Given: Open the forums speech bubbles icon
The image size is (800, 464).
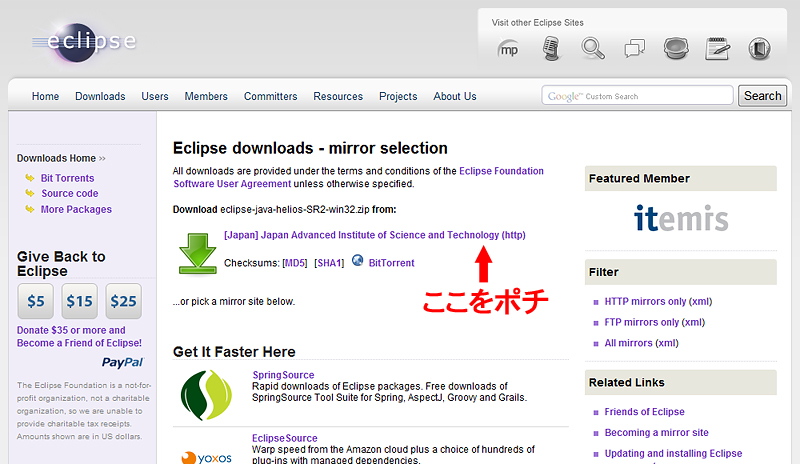Looking at the screenshot, I should (x=635, y=48).
